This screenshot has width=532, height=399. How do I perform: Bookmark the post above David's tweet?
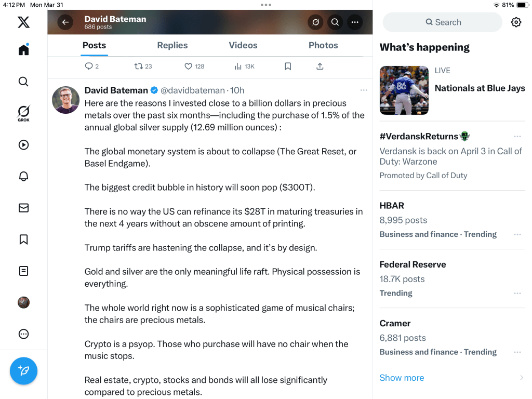pyautogui.click(x=288, y=66)
